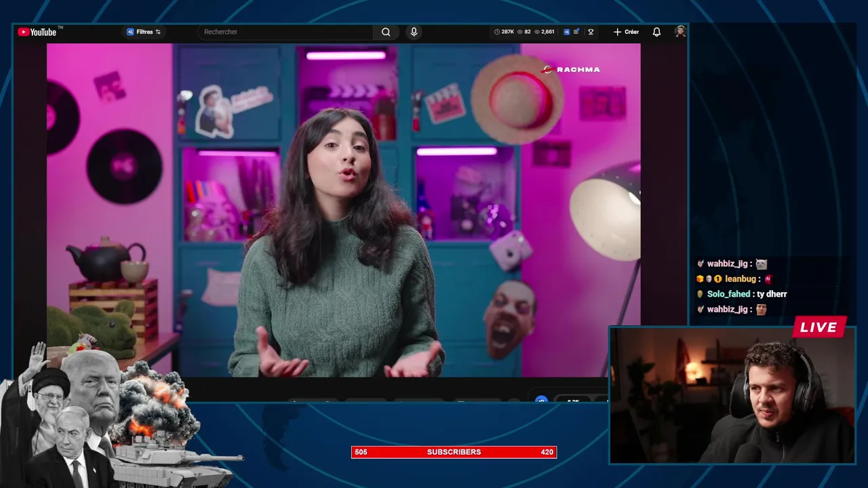Screen dimensions: 868x488
Task: Click the 82 views stat
Action: tap(524, 32)
